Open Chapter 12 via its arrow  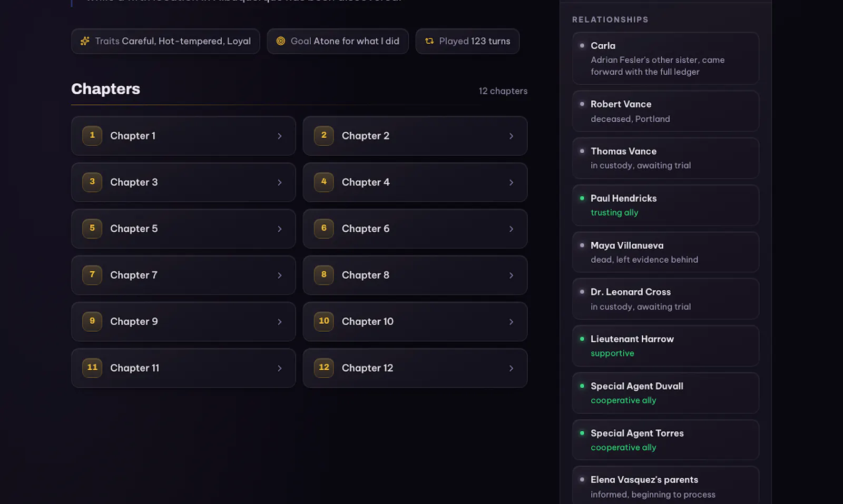511,368
